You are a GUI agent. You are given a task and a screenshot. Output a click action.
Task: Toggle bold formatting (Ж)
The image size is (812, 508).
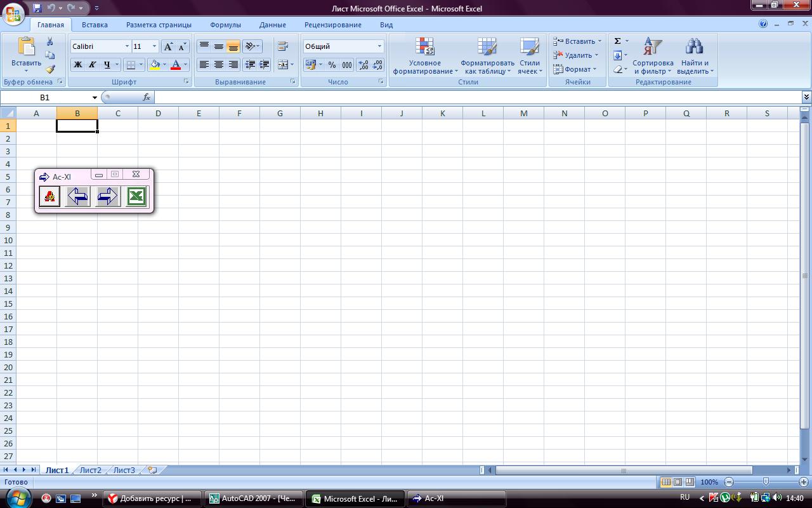(x=78, y=65)
